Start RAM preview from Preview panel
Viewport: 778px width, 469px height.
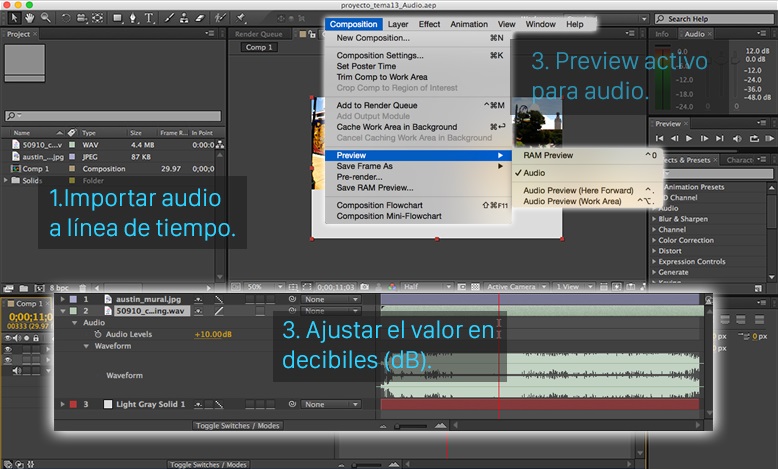pos(770,138)
